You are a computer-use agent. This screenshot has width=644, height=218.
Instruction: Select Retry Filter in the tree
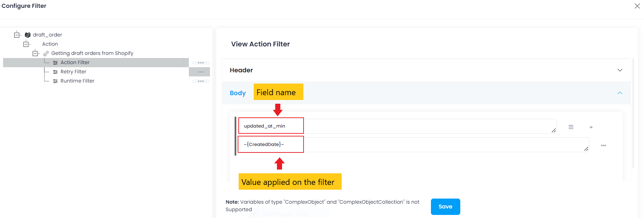point(73,72)
